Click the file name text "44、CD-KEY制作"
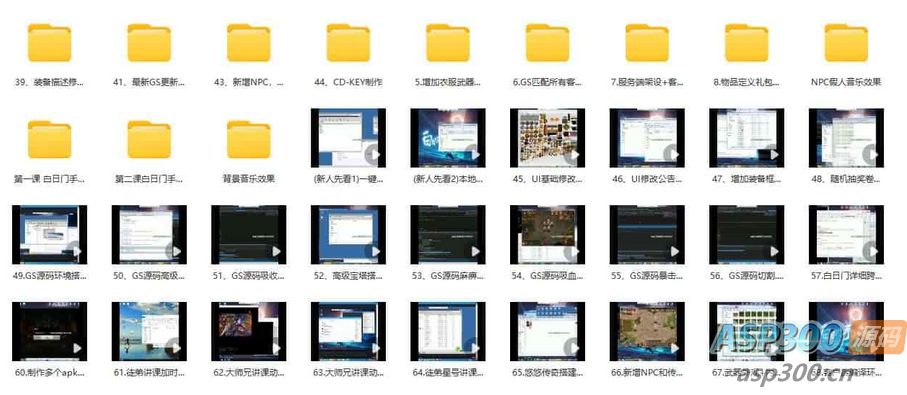Screen dimensions: 907x395 click(348, 83)
